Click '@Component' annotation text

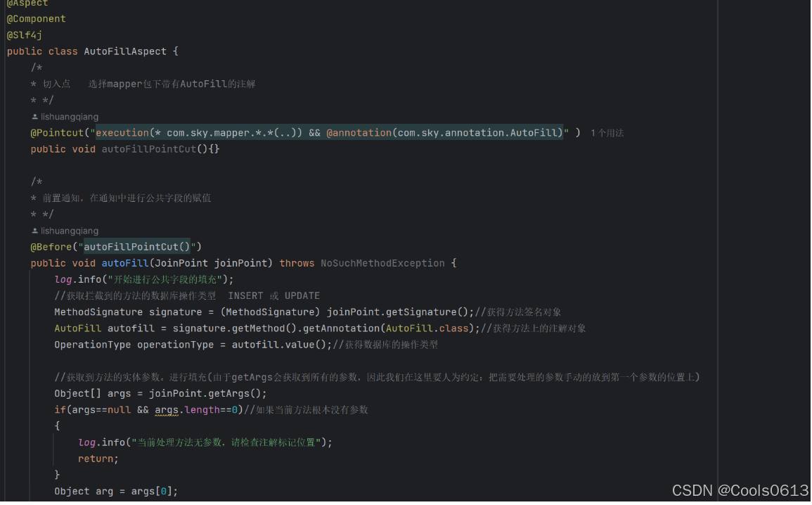tap(37, 19)
